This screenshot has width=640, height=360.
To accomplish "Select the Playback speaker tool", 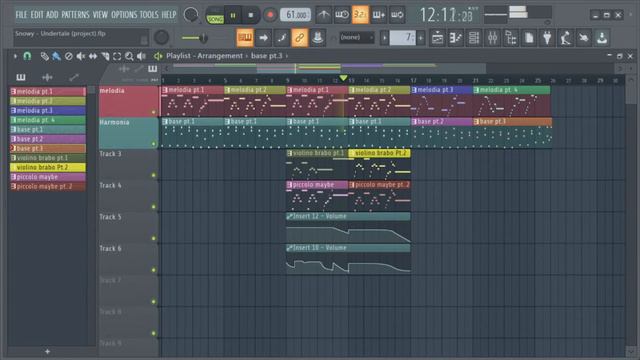I will coord(141,56).
